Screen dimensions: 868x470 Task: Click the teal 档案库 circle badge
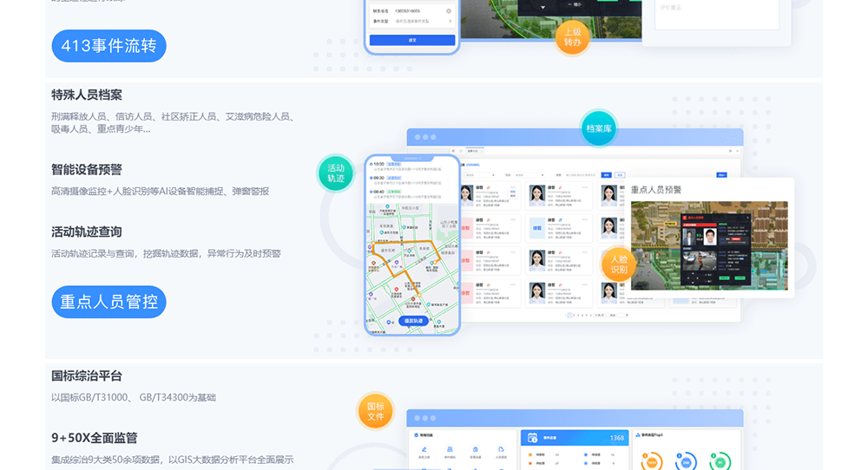click(598, 129)
